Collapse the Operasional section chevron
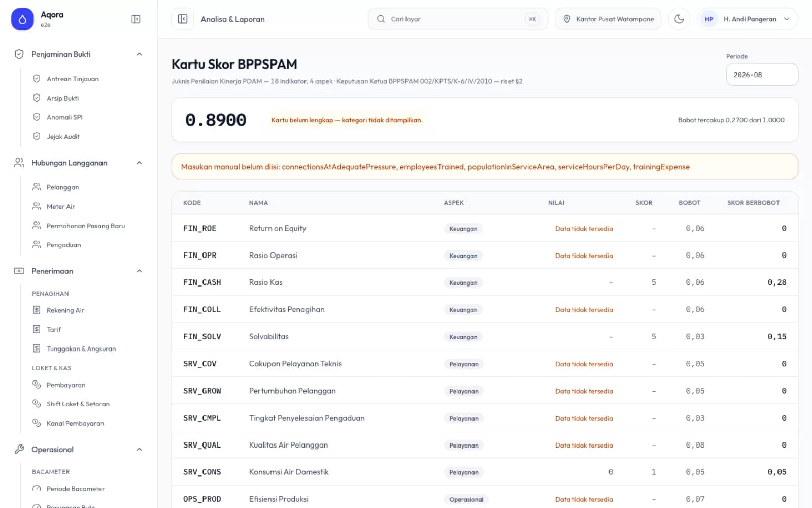The width and height of the screenshot is (812, 508). pyautogui.click(x=139, y=450)
